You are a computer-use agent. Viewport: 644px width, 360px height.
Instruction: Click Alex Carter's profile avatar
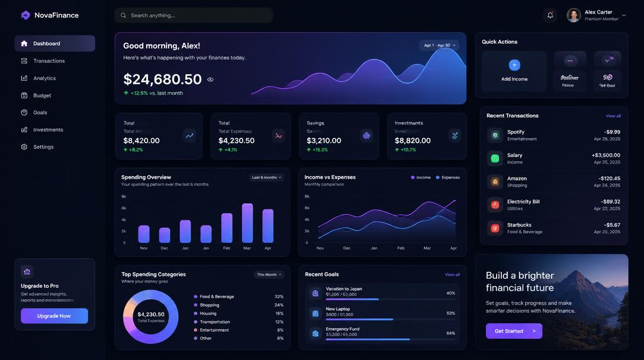(574, 15)
